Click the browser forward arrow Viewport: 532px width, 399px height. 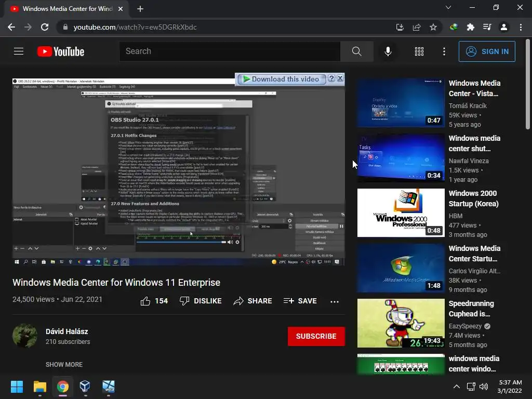28,27
